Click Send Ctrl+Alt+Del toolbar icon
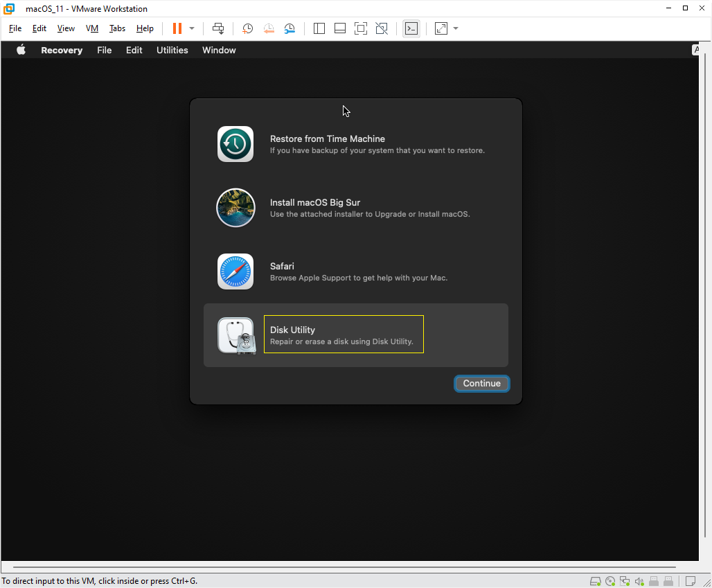Viewport: 712px width, 588px height. [x=218, y=28]
